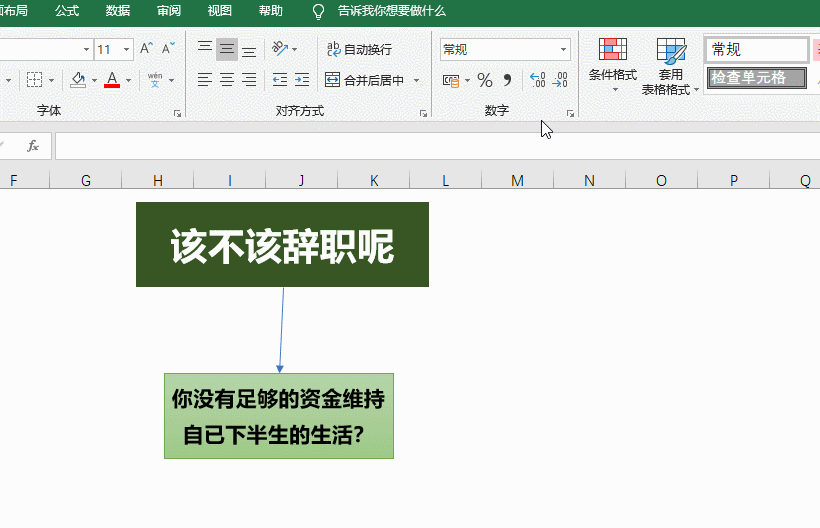Click the borders icon

tap(35, 80)
